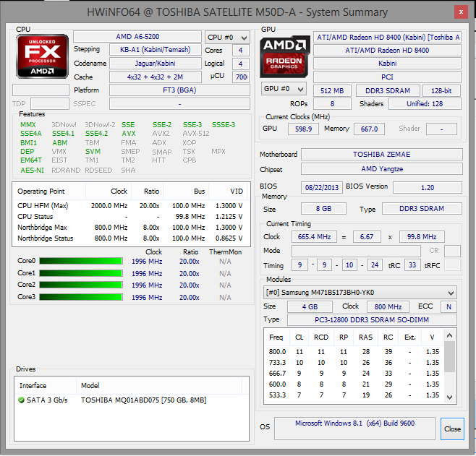Click the 533.3 frequency timing row
This screenshot has width=476, height=456.
coord(354,395)
